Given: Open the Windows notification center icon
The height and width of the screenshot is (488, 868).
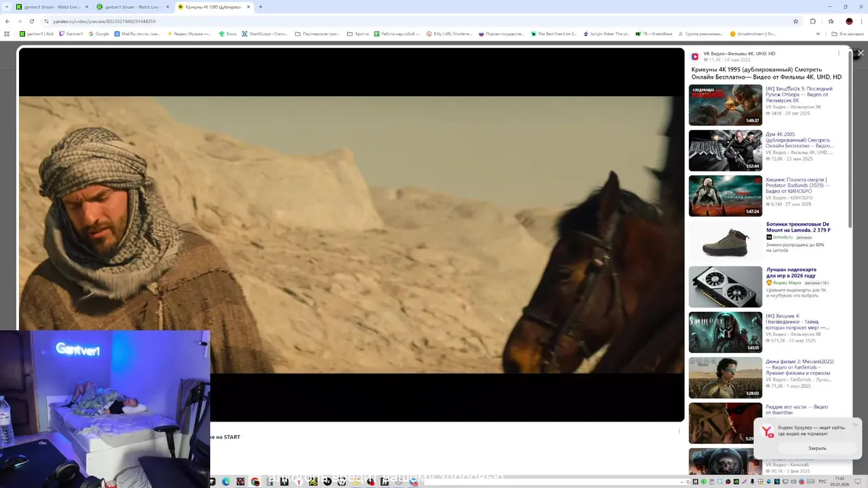Looking at the screenshot, I should [x=856, y=481].
